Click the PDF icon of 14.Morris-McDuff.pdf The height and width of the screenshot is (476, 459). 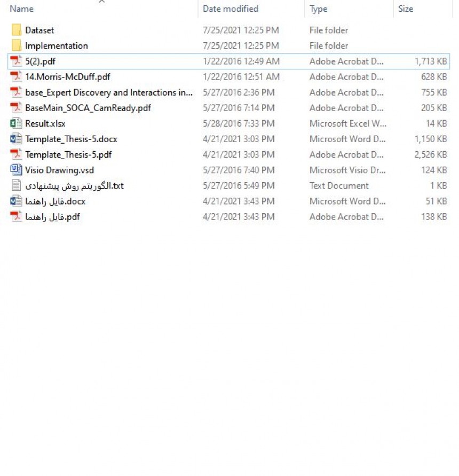(16, 76)
